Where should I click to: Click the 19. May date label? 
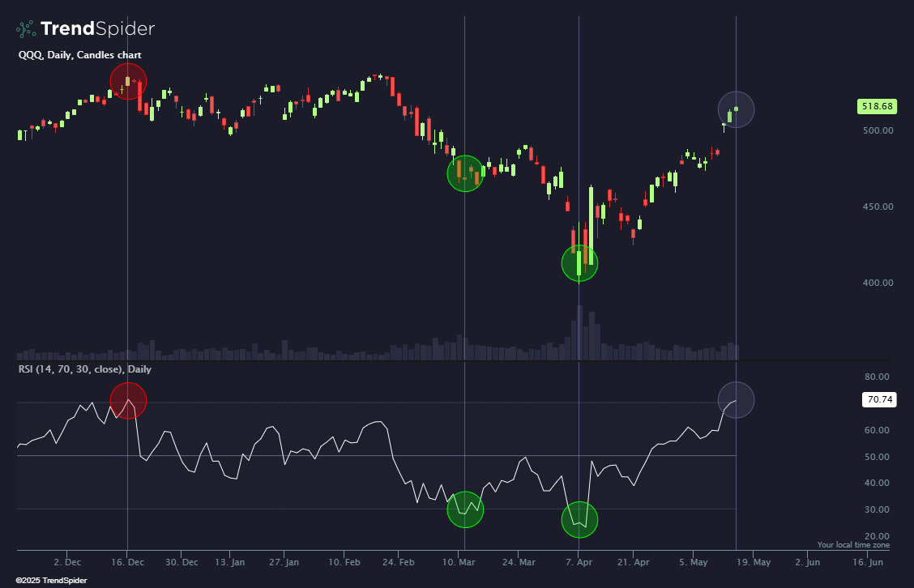pos(754,562)
